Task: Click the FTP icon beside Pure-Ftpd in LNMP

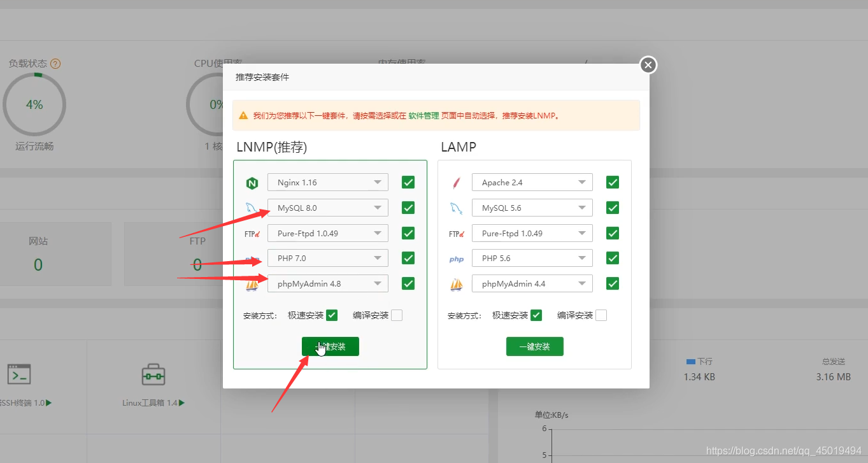Action: point(252,233)
